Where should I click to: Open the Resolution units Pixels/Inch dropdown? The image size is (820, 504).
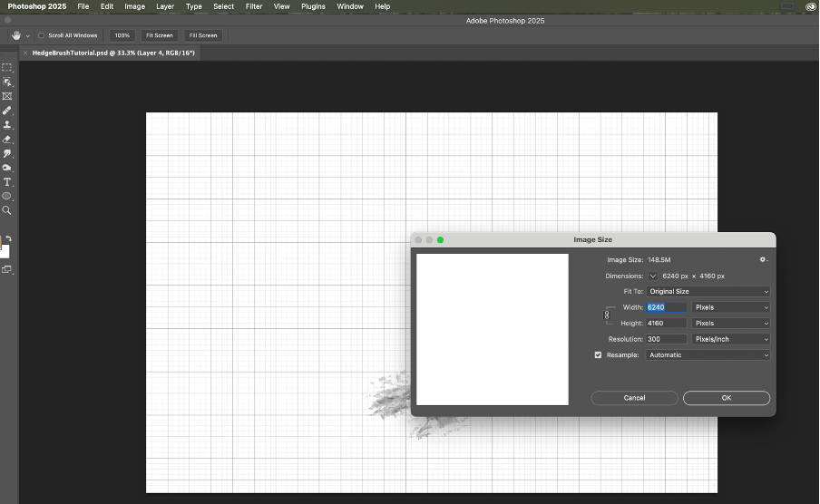point(730,339)
